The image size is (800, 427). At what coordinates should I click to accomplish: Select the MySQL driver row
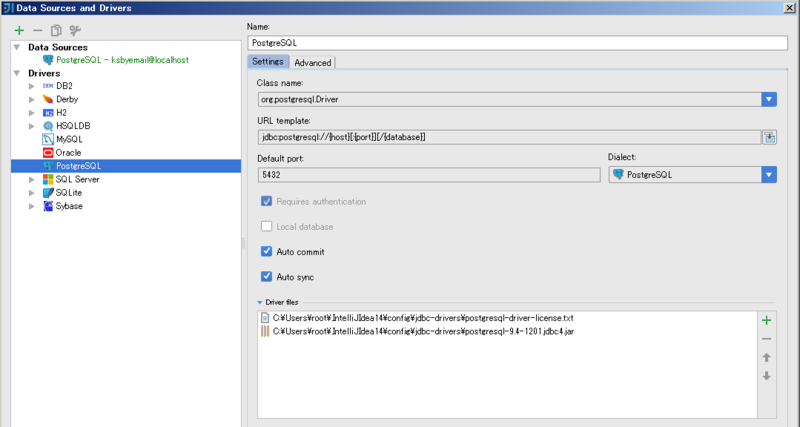coord(126,139)
